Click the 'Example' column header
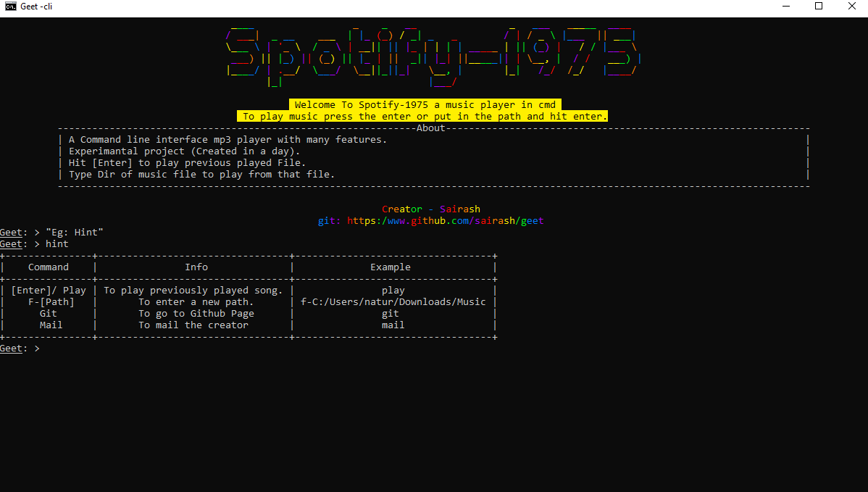Viewport: 868px width, 492px height. tap(391, 267)
